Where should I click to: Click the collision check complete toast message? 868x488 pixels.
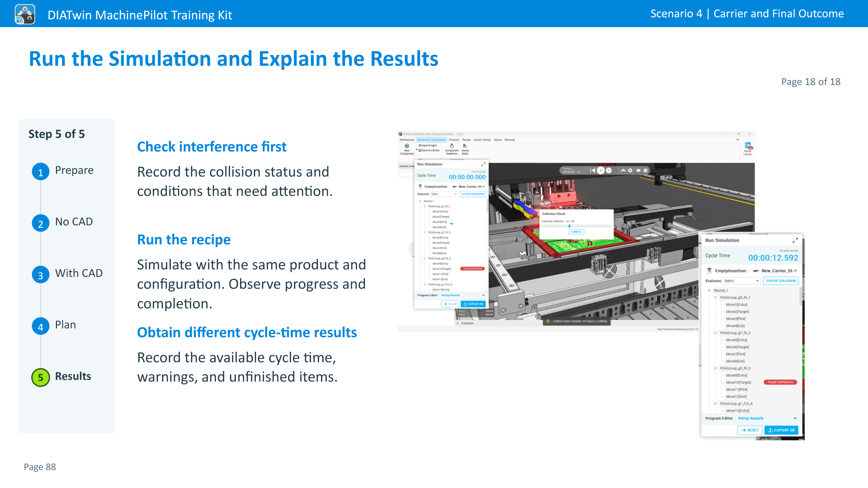[577, 321]
